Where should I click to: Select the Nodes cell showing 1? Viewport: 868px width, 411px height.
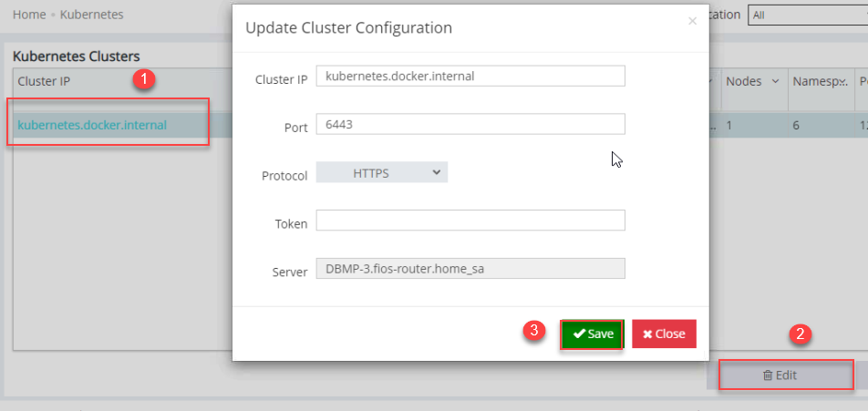point(754,125)
